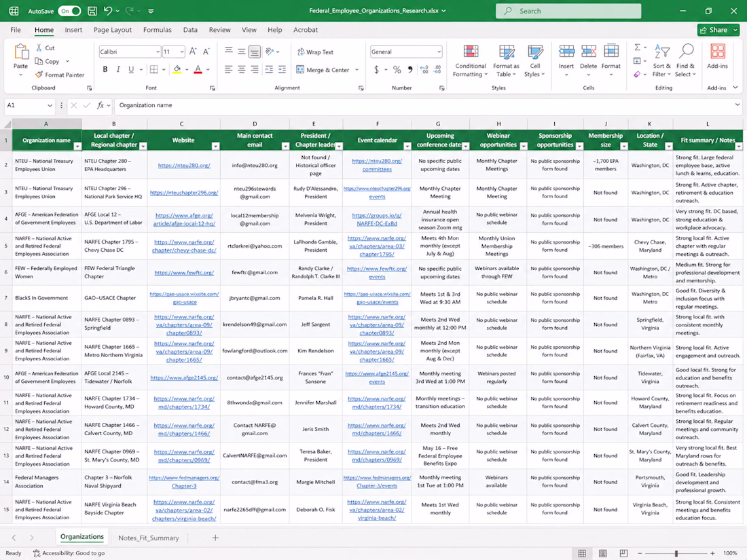Viewport: 747px width, 560px height.
Task: Click Copy in the Clipboard group
Action: tap(47, 61)
